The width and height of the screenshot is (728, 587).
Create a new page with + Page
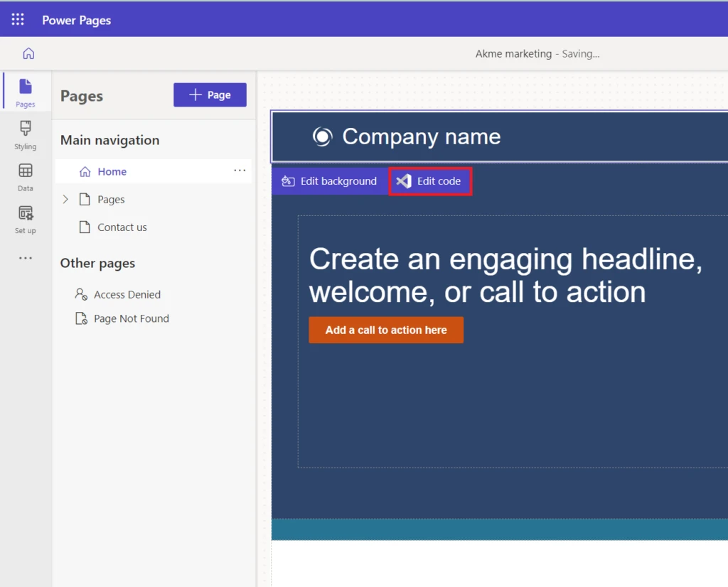click(210, 95)
